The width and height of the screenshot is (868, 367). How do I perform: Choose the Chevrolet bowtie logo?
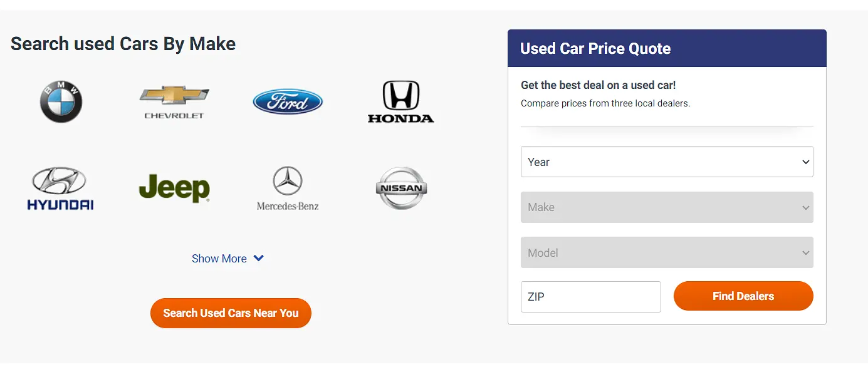pyautogui.click(x=174, y=101)
